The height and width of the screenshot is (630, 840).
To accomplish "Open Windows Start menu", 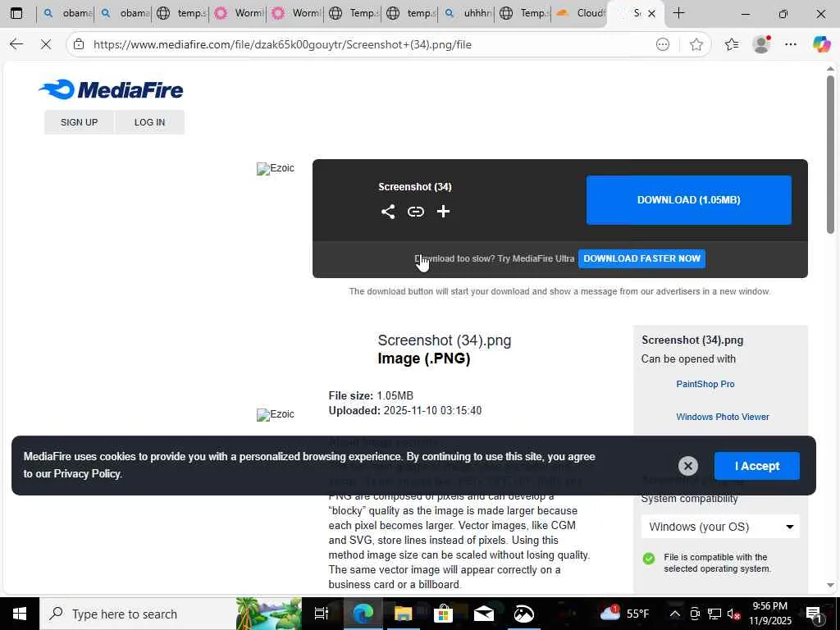I will click(x=20, y=614).
